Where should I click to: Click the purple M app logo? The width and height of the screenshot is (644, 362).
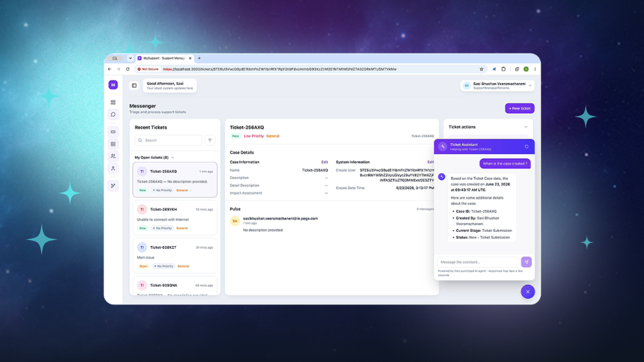[113, 85]
